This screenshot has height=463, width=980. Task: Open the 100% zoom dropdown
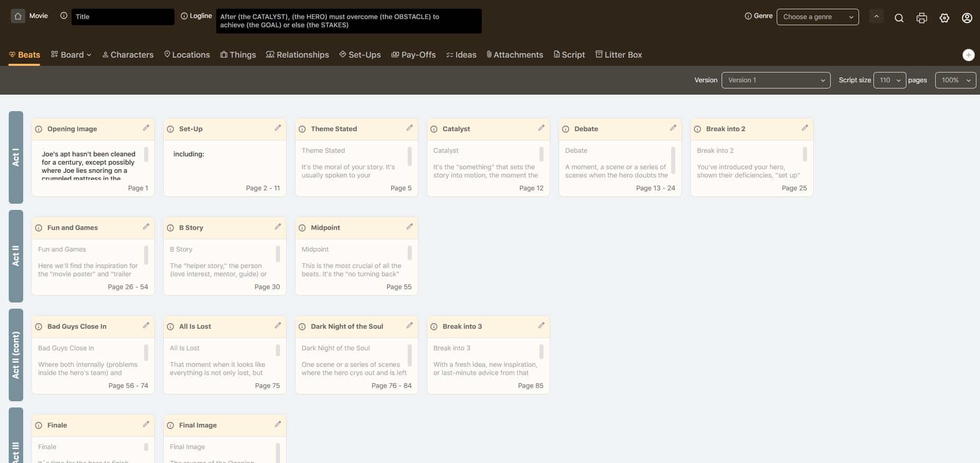[955, 80]
